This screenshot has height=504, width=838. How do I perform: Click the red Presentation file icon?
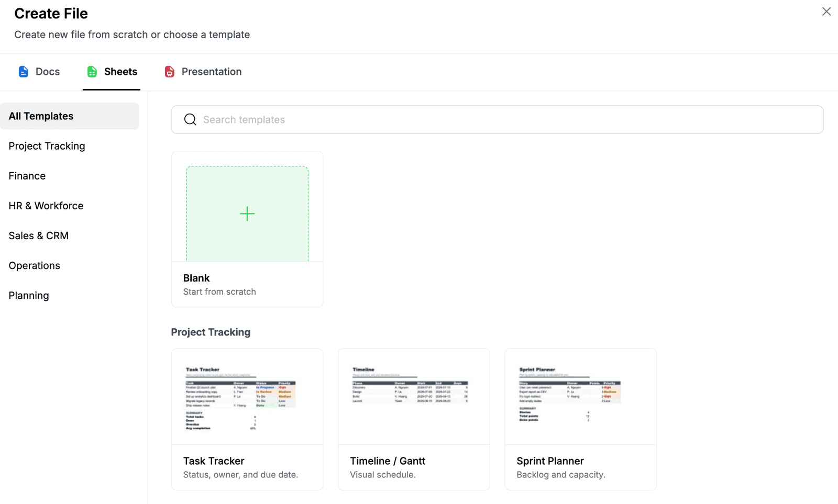169,72
